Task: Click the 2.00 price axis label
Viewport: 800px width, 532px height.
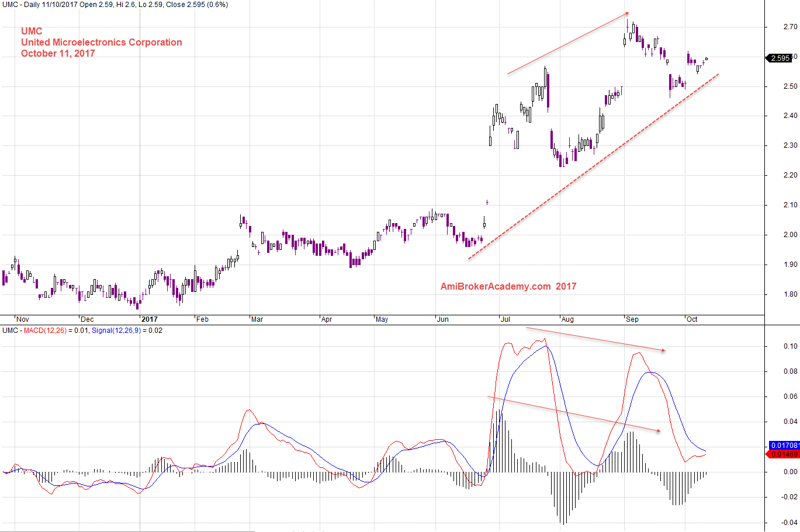Action: click(790, 235)
